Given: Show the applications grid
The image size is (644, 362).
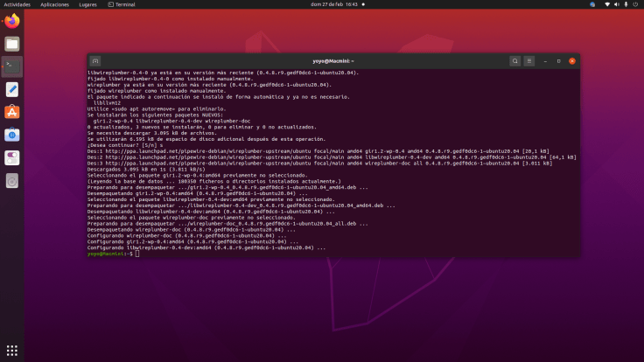Looking at the screenshot, I should [12, 352].
